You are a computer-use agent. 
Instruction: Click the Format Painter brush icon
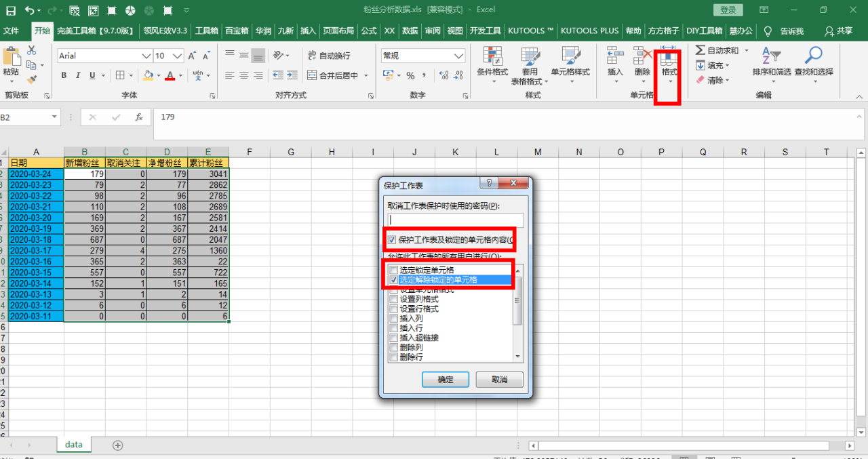(x=32, y=79)
